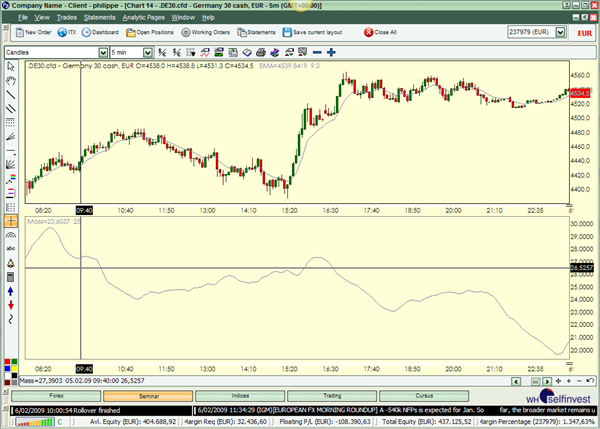
Task: Click the Open Positions toolbar button
Action: pyautogui.click(x=150, y=32)
